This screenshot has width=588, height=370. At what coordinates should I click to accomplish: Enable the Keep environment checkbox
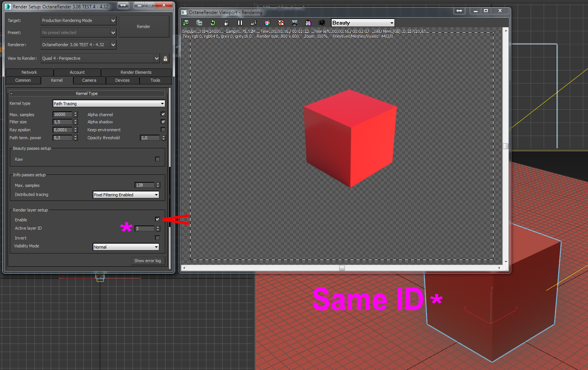[x=163, y=130]
